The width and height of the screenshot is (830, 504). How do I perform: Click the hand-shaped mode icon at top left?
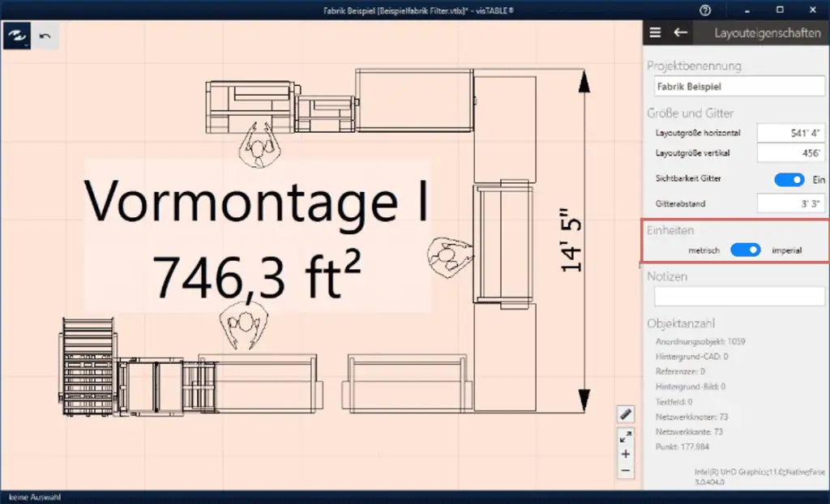pos(17,36)
